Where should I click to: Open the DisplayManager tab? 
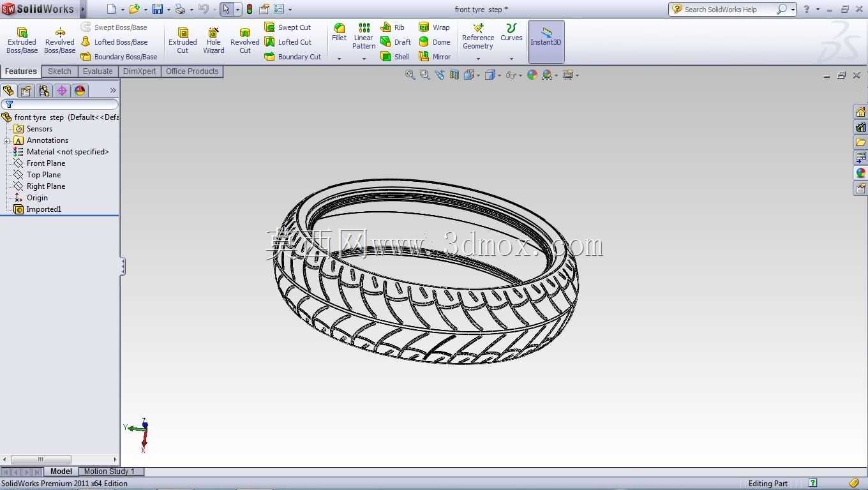(x=80, y=91)
